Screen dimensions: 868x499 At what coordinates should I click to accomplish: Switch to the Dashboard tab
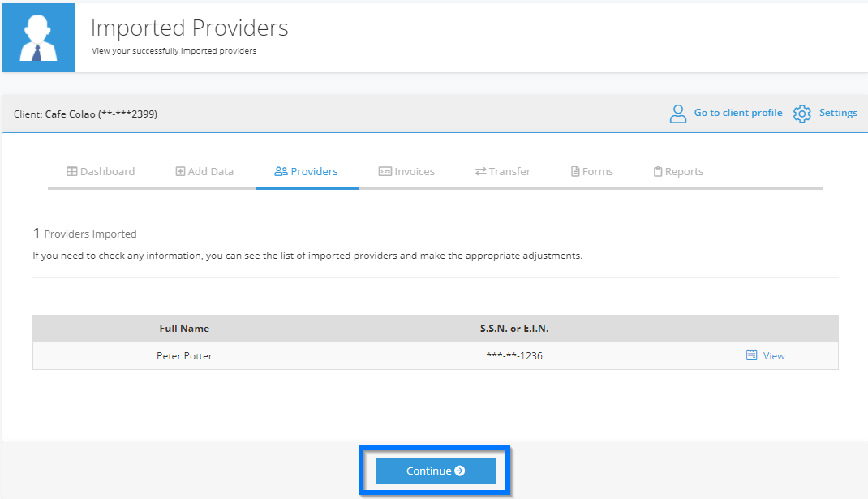(101, 171)
